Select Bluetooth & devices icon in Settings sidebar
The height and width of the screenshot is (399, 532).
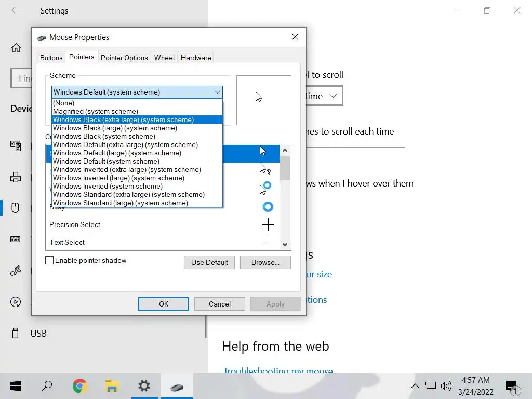[x=16, y=146]
